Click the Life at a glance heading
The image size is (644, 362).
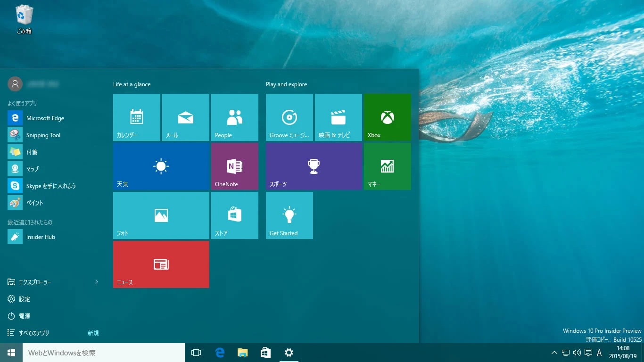(132, 84)
